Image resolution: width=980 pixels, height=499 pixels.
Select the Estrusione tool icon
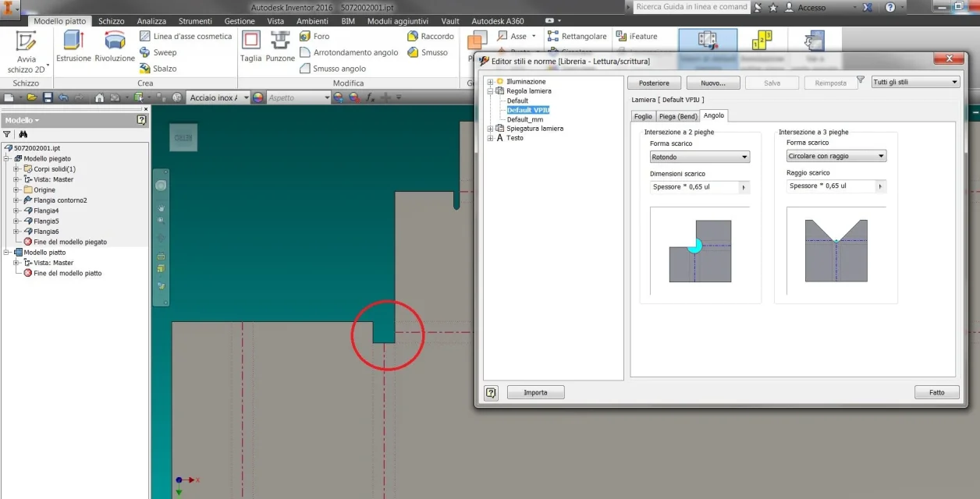[74, 41]
